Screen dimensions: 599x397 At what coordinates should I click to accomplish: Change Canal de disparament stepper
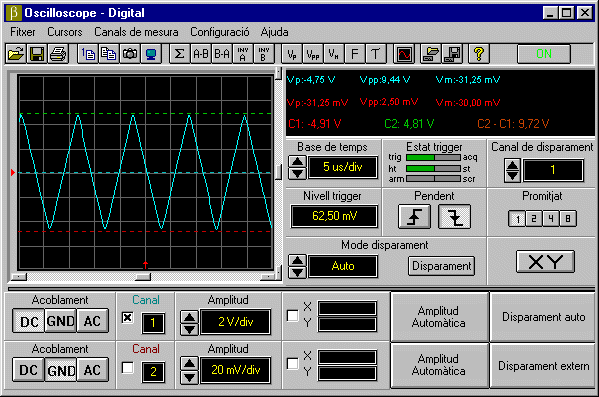[x=512, y=170]
